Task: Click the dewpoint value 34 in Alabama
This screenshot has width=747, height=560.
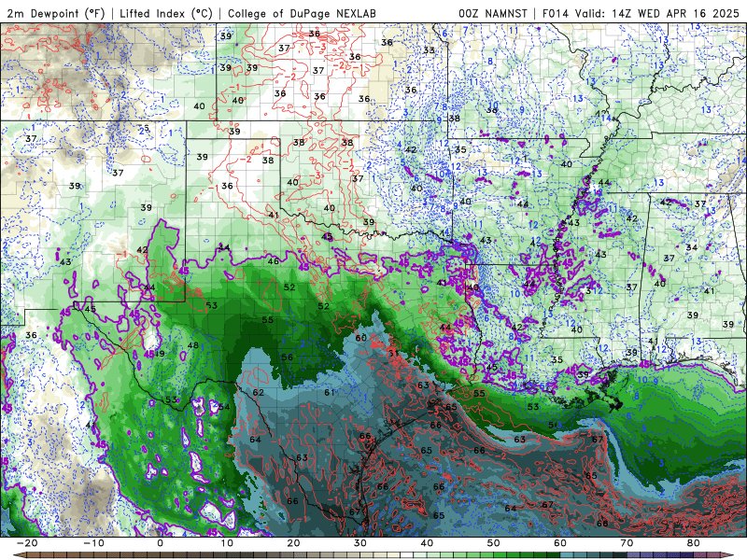Action: 691,247
